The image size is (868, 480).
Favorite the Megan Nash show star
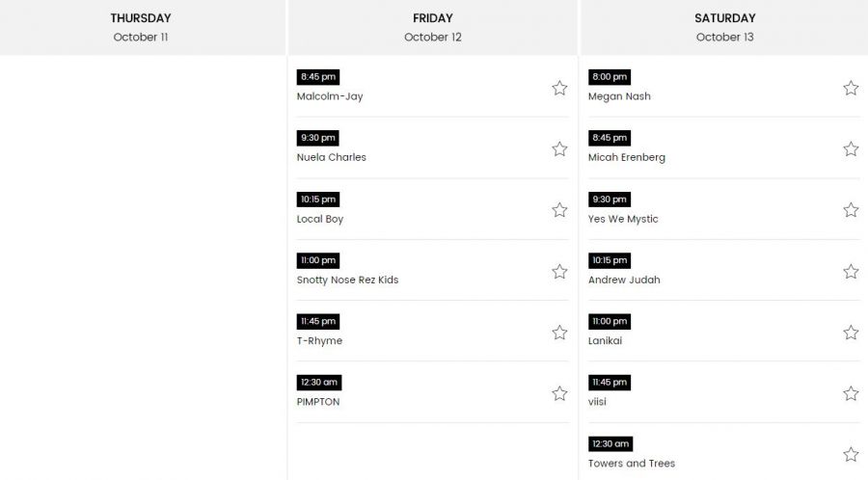[x=851, y=88]
